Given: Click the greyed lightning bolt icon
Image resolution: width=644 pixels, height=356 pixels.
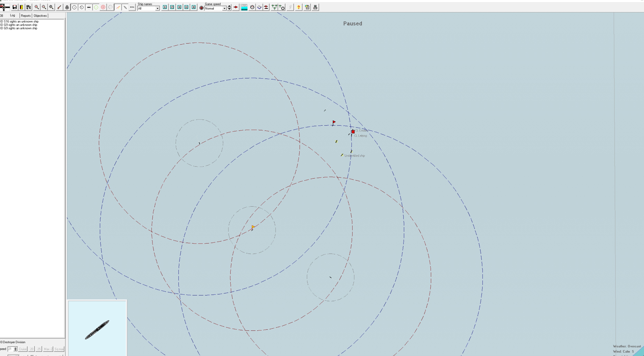Looking at the screenshot, I should [290, 7].
